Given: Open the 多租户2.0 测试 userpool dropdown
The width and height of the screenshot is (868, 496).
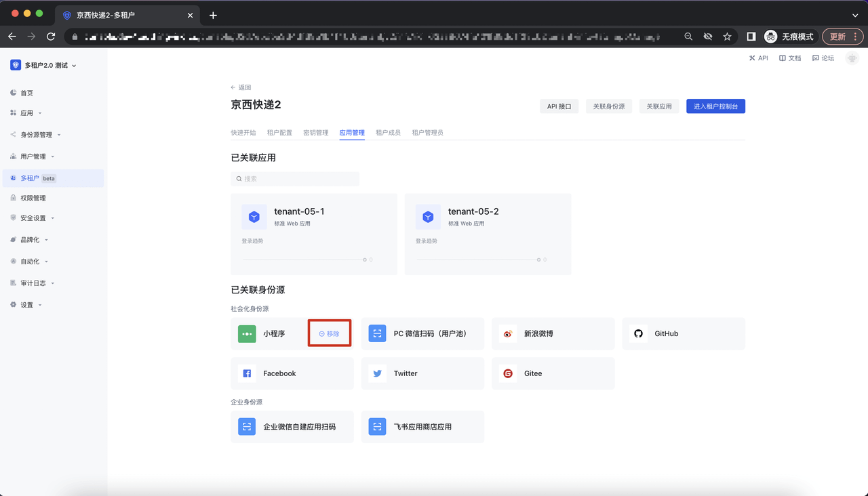Looking at the screenshot, I should pos(44,66).
